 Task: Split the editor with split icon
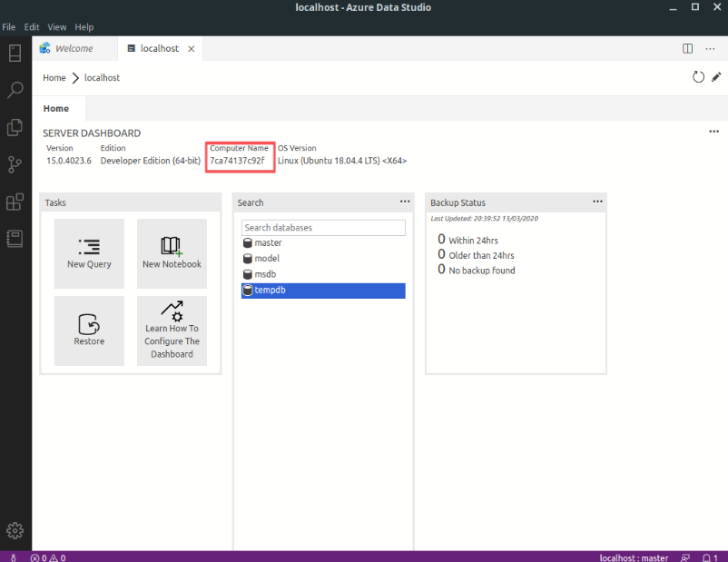[688, 49]
